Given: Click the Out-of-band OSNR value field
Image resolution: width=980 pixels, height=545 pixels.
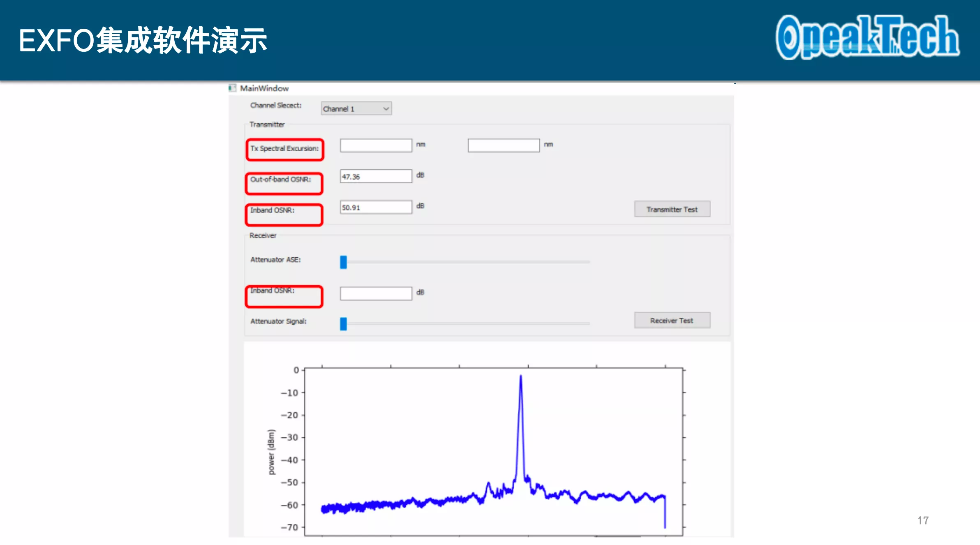Looking at the screenshot, I should pyautogui.click(x=376, y=176).
